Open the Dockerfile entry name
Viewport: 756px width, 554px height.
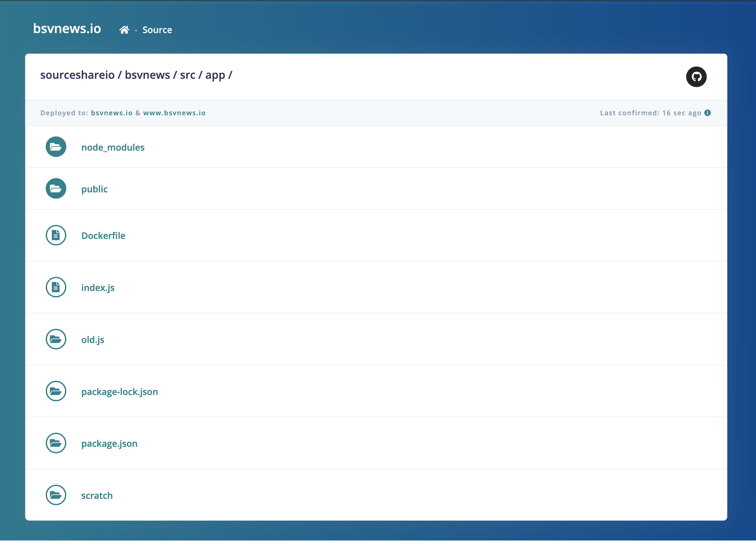(103, 236)
